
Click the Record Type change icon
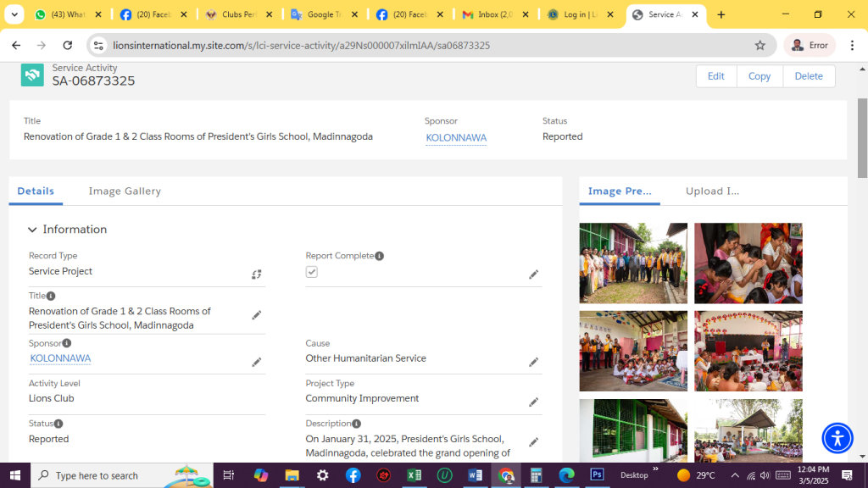pyautogui.click(x=256, y=274)
